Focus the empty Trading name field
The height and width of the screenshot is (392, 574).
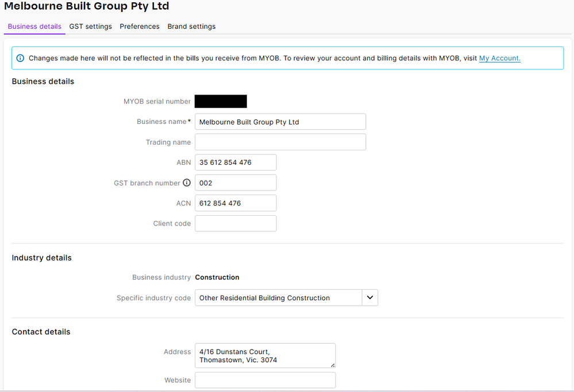click(280, 142)
